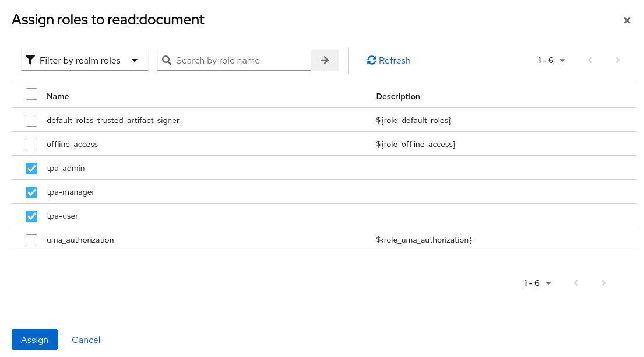Click the magnifying glass search icon
Viewport: 644px width, 357px height.
(167, 60)
